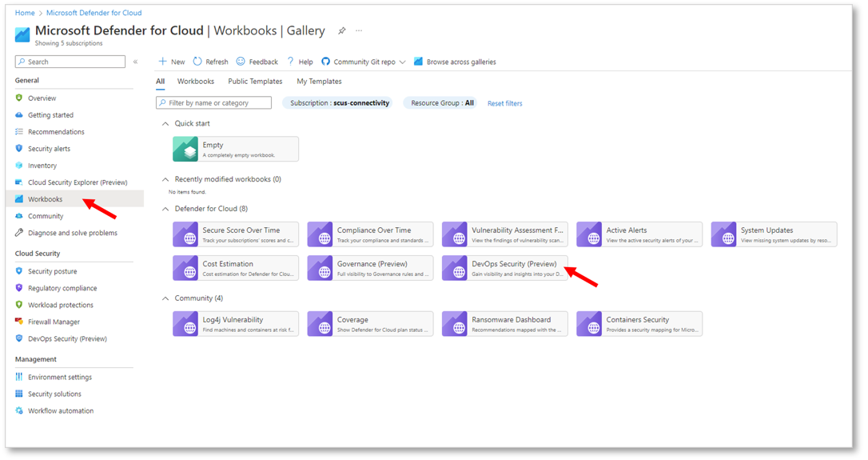
Task: Click the Environment settings sliders icon
Action: tap(19, 377)
